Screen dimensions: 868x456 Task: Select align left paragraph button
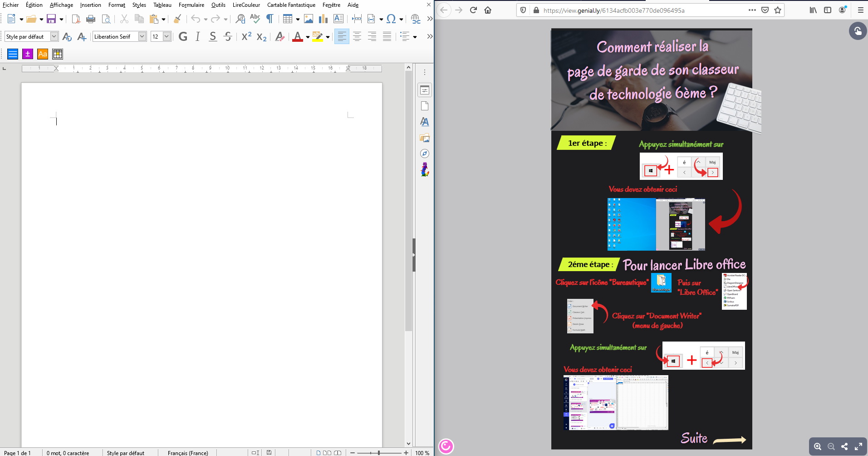tap(342, 36)
